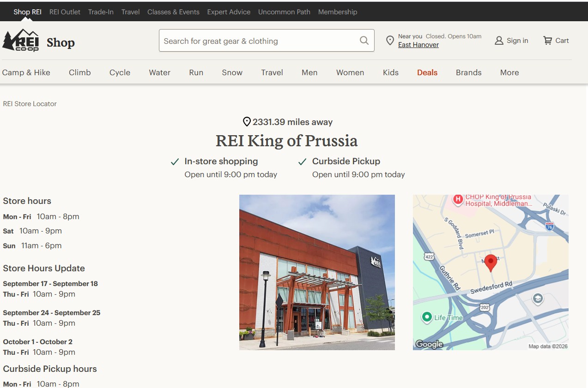Image resolution: width=588 pixels, height=388 pixels.
Task: Click the Sign in person icon
Action: (499, 41)
